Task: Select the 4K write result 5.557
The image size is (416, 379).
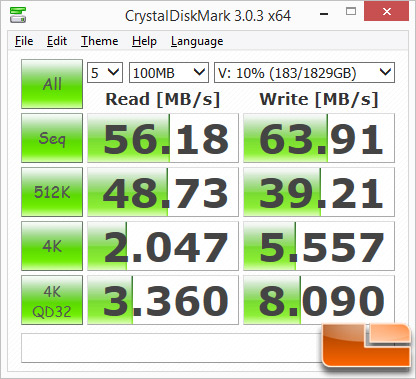Action: 319,246
